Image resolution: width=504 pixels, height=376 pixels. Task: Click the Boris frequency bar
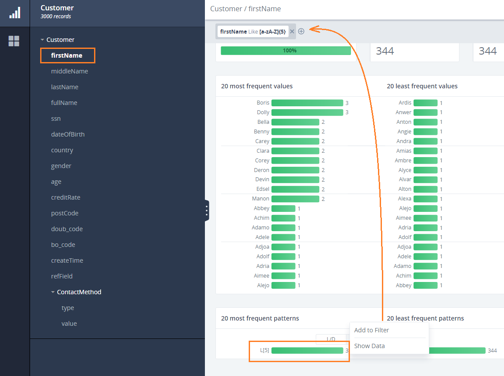307,103
